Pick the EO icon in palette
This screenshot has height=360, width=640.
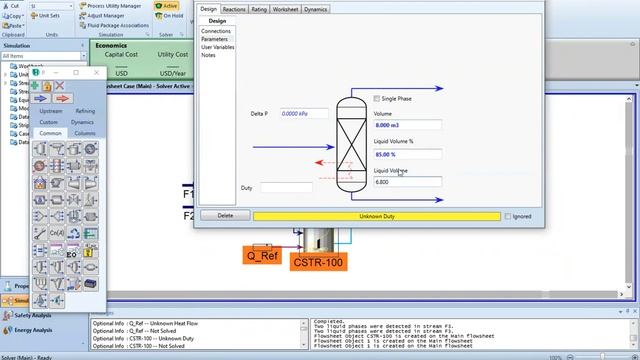click(x=74, y=250)
